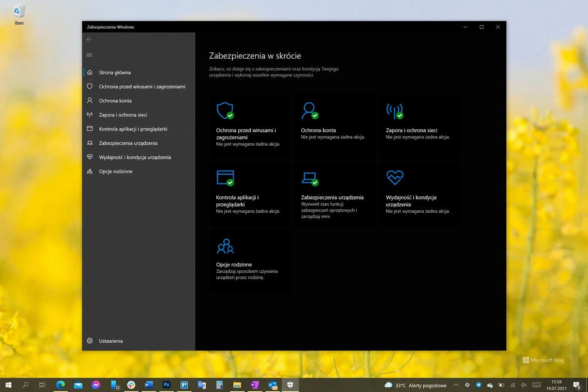The image size is (588, 392).
Task: Open the Wi-Fi network tray icon
Action: [513, 386]
